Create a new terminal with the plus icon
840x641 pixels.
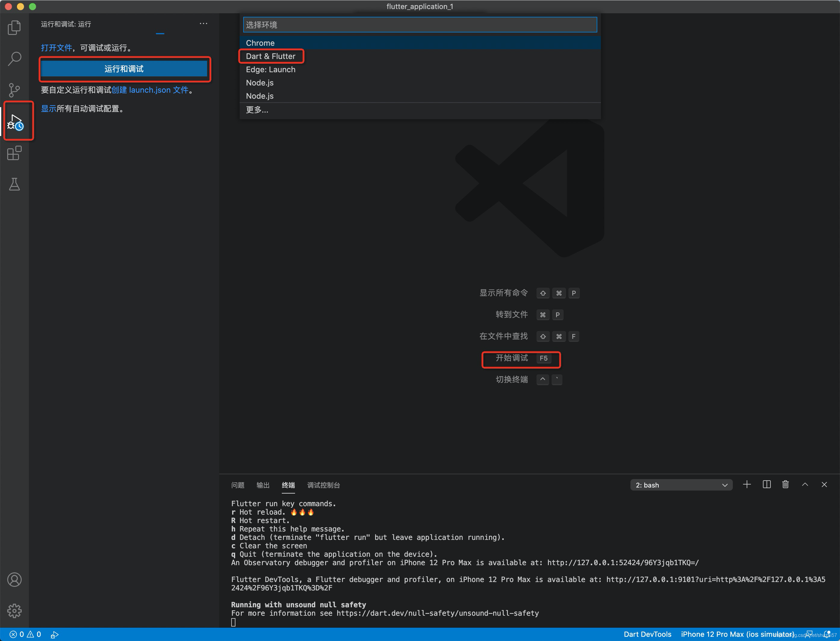coord(747,485)
